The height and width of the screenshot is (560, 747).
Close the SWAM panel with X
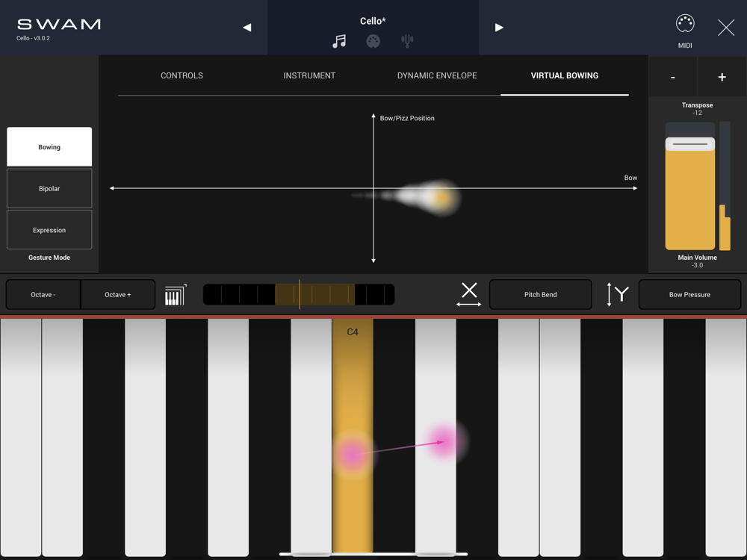pos(725,28)
